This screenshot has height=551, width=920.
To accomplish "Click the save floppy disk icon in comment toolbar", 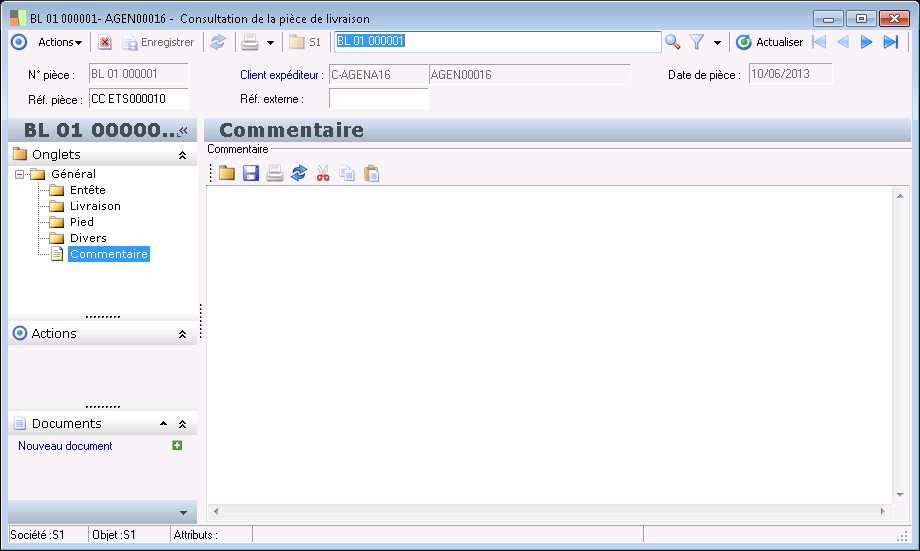I will (251, 173).
